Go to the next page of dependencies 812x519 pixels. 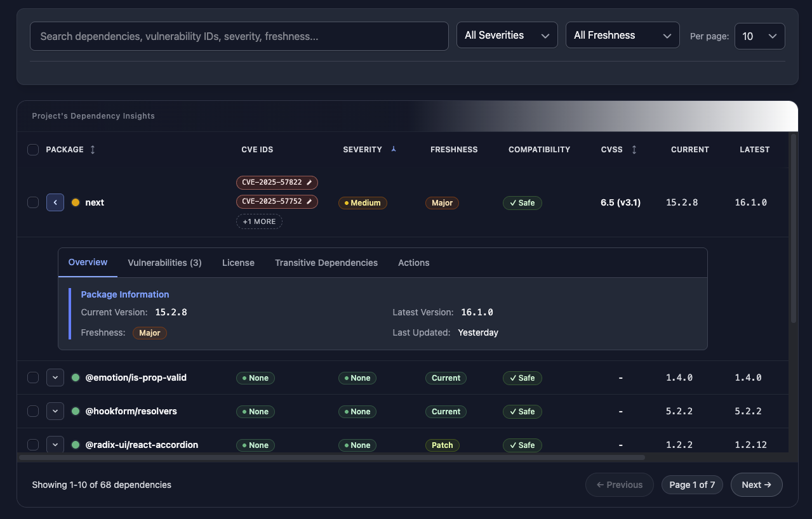pos(756,484)
